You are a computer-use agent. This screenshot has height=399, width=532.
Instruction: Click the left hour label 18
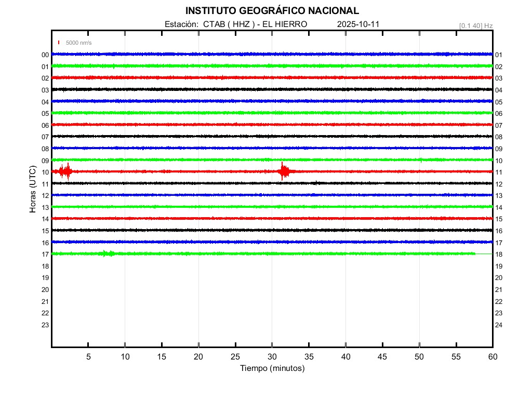tap(45, 266)
